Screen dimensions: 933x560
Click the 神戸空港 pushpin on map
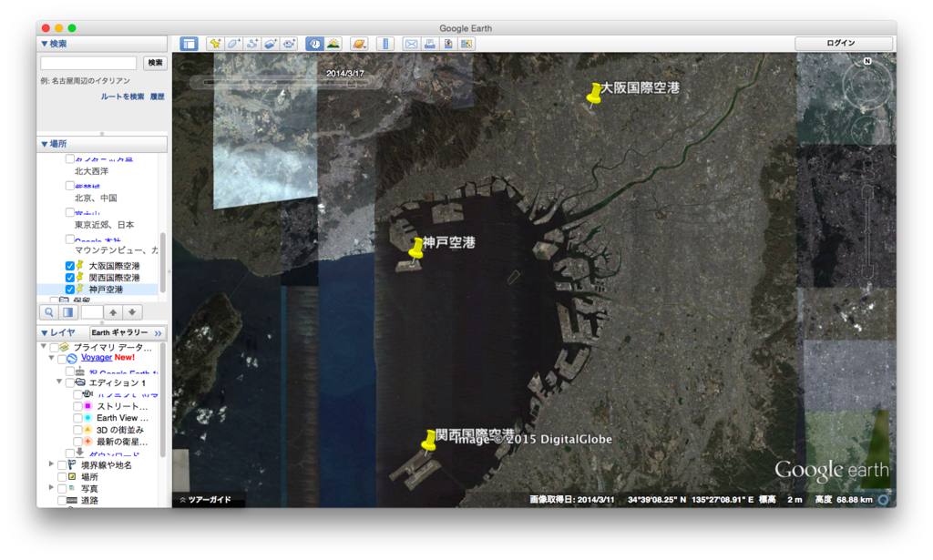point(415,249)
